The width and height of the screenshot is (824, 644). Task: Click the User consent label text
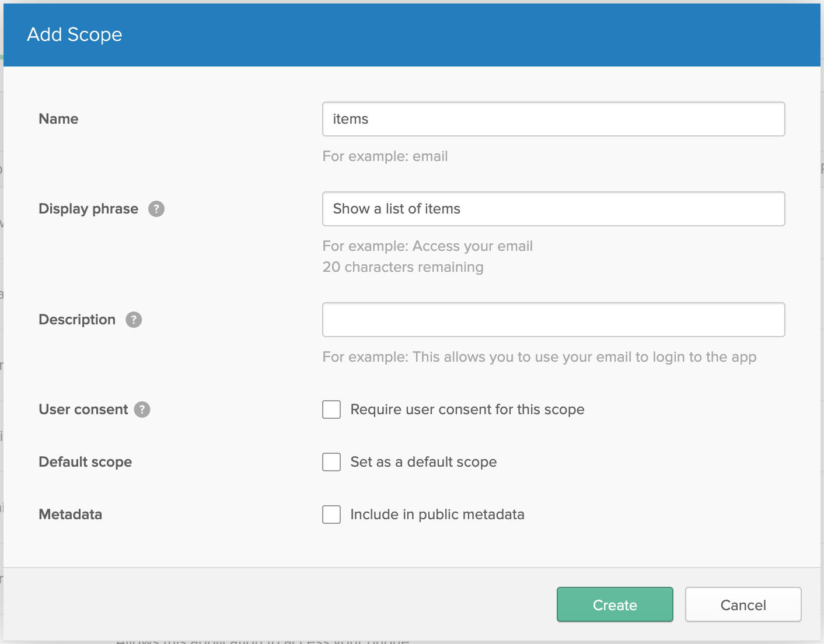point(83,409)
